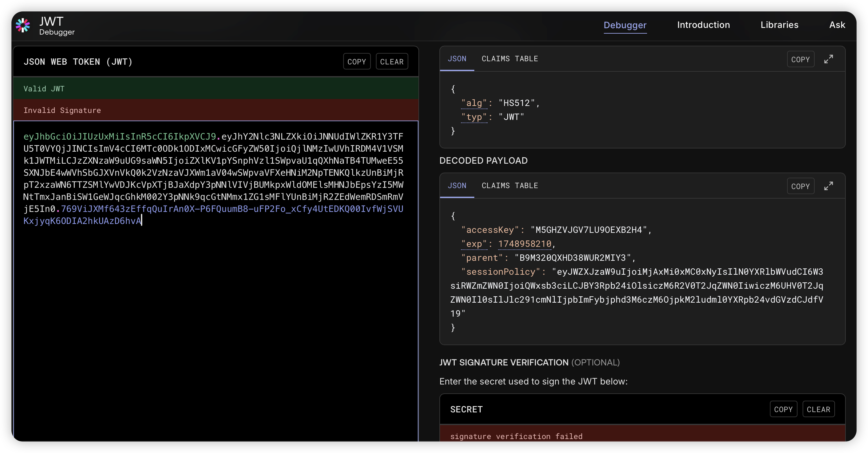Image resolution: width=868 pixels, height=453 pixels.
Task: Click the signature verification failed message
Action: [516, 436]
